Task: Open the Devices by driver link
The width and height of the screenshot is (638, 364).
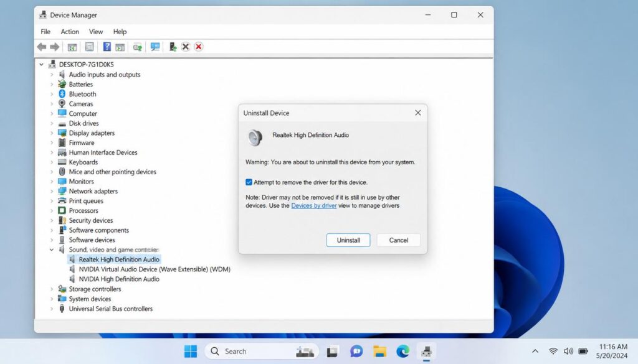Action: click(x=314, y=205)
